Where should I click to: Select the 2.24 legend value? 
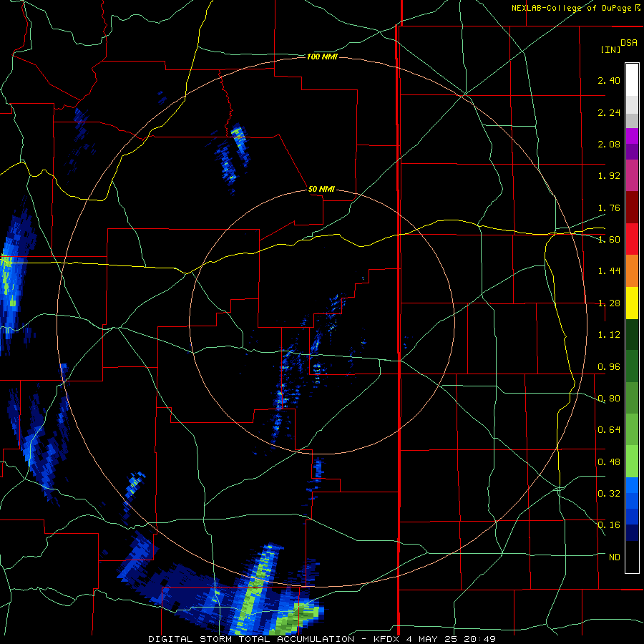coord(609,112)
